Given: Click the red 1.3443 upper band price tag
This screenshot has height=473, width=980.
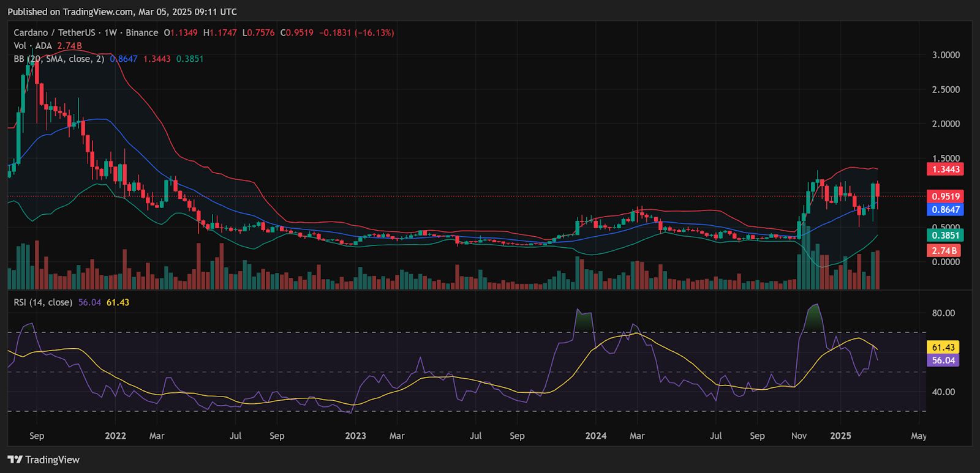Looking at the screenshot, I should pyautogui.click(x=945, y=169).
